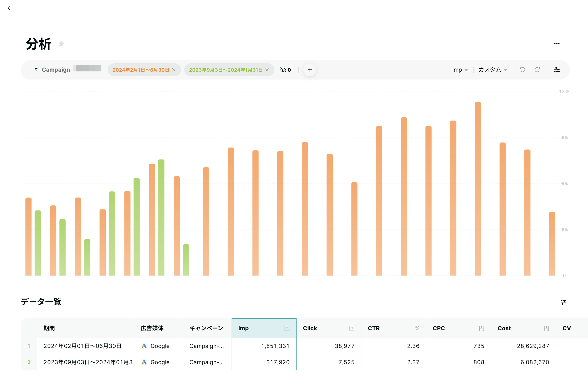This screenshot has height=388, width=588.
Task: Click the 分析 page title
Action: pyautogui.click(x=39, y=44)
